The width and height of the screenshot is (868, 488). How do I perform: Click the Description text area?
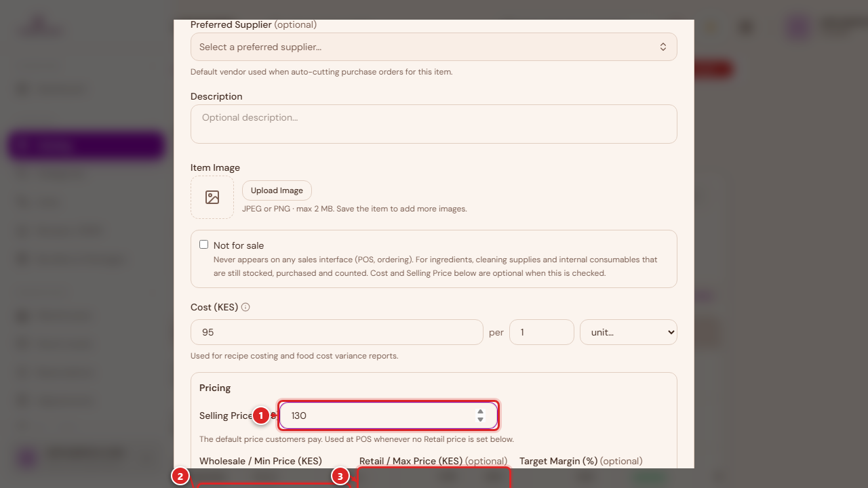click(433, 124)
